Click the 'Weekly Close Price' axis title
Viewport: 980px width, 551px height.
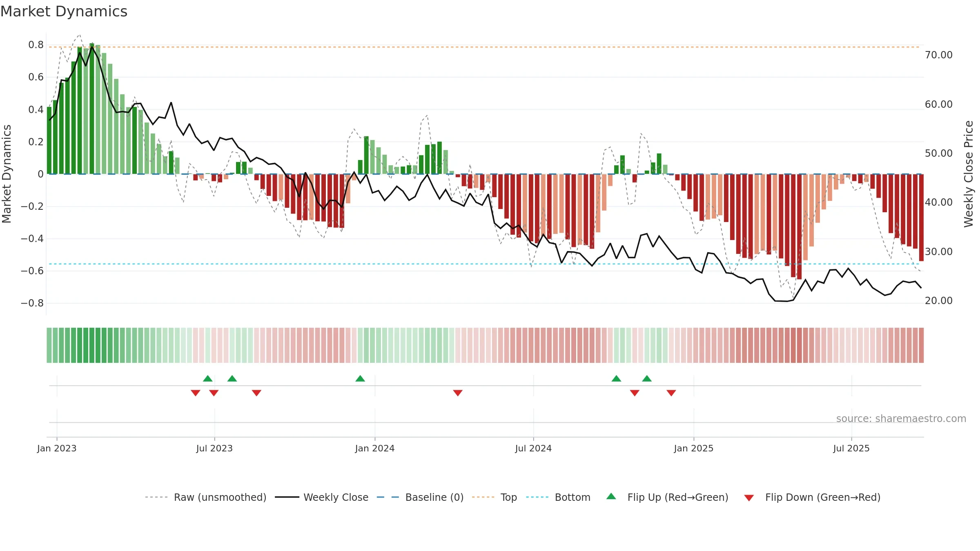coord(969,174)
